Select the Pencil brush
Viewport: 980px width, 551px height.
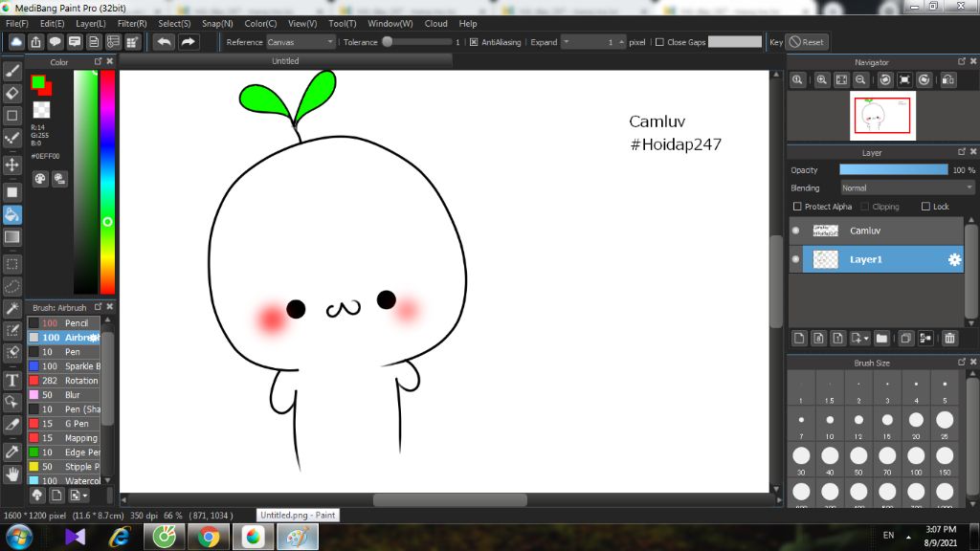pyautogui.click(x=64, y=323)
